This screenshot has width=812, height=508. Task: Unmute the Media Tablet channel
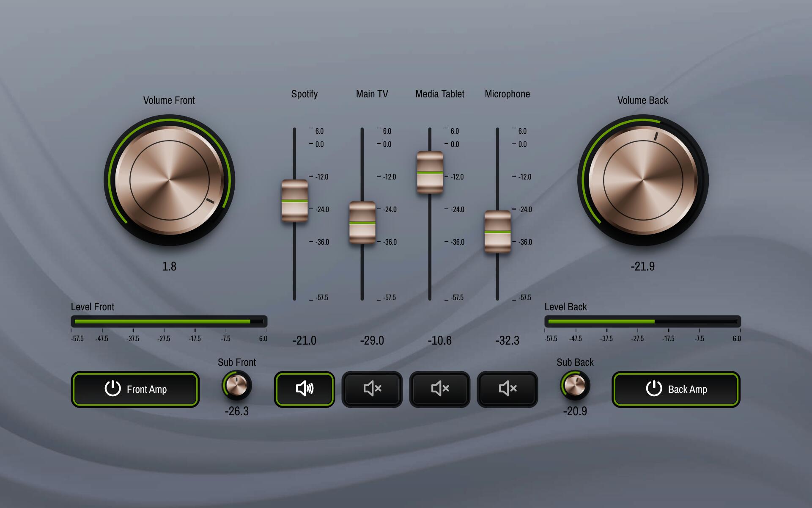(439, 389)
